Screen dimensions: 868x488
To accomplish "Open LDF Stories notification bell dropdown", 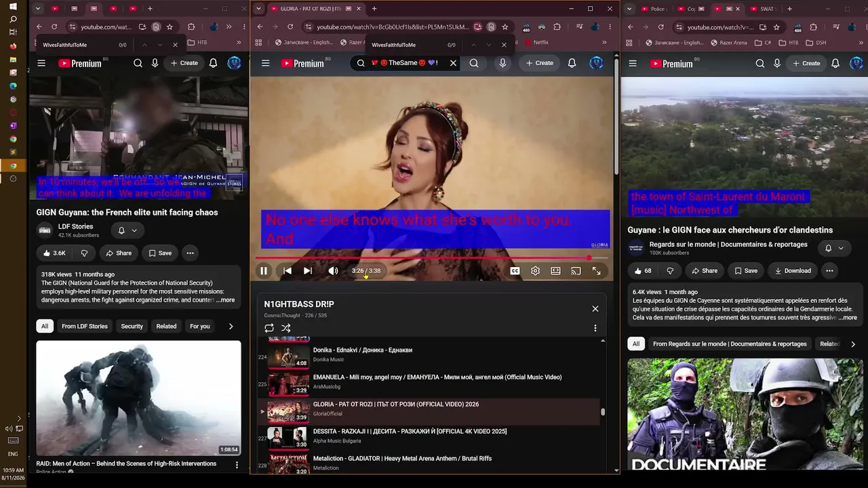I will [127, 230].
